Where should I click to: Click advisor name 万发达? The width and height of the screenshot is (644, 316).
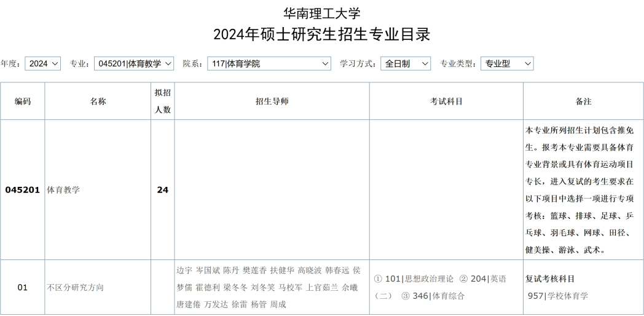[x=216, y=304]
